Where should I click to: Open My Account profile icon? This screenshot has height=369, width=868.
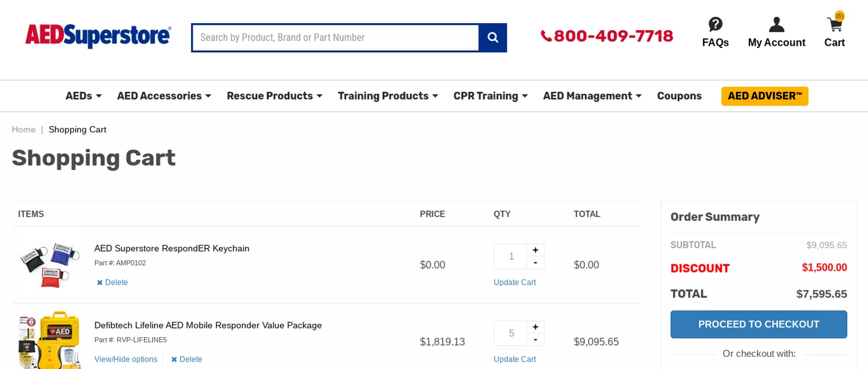point(777,24)
